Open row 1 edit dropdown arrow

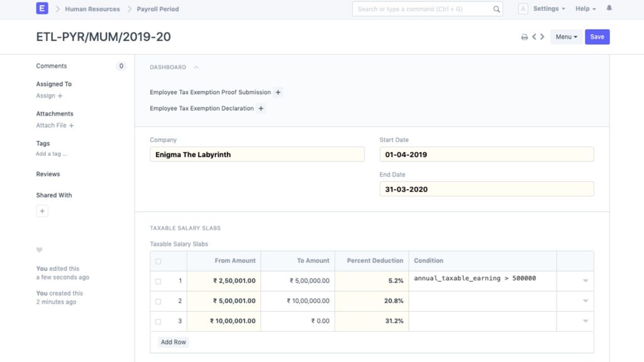[x=586, y=281]
